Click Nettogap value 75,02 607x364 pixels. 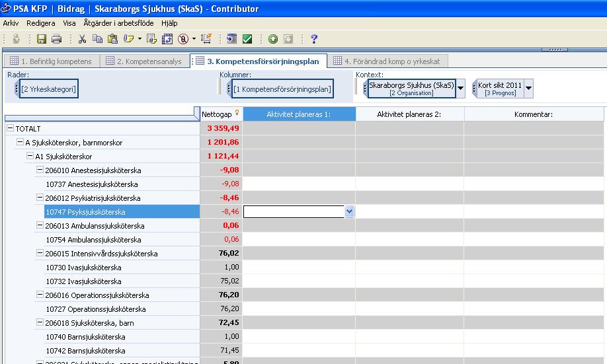click(229, 281)
